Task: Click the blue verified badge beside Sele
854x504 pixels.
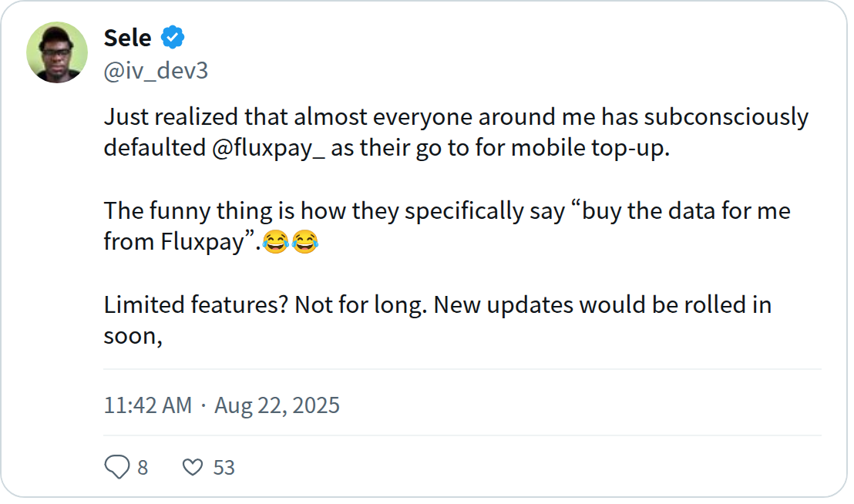Action: (x=172, y=38)
